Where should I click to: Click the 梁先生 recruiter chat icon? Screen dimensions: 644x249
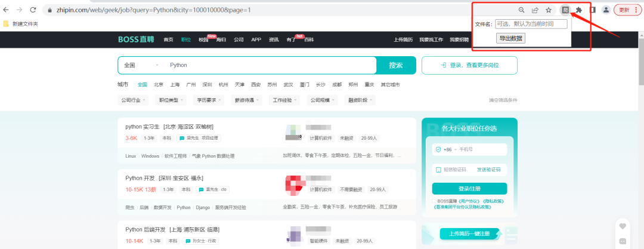pyautogui.click(x=182, y=139)
